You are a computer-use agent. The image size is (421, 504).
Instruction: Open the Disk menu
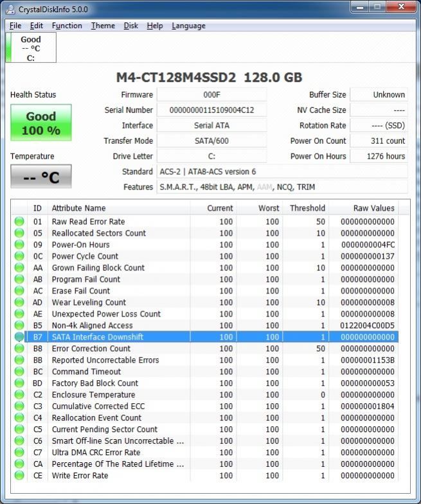coord(131,26)
